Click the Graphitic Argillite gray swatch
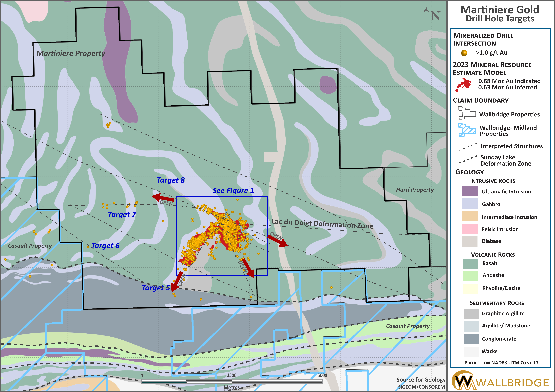This screenshot has width=555, height=392. tap(471, 314)
